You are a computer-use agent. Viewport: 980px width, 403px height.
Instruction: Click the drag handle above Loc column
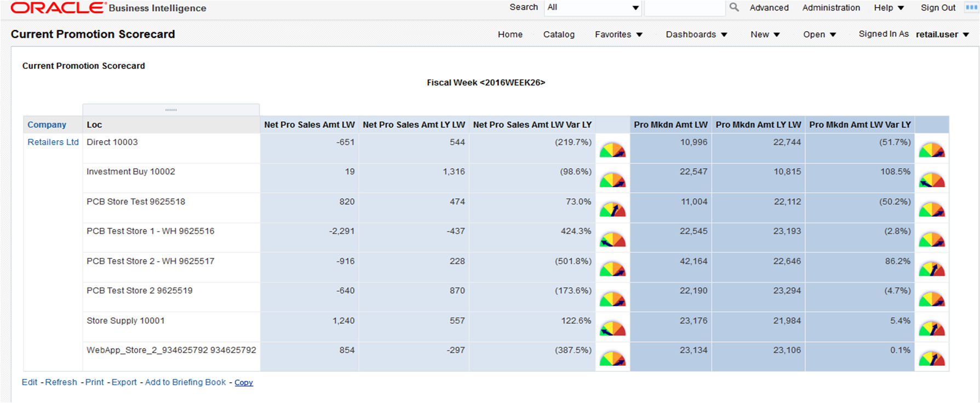(171, 110)
